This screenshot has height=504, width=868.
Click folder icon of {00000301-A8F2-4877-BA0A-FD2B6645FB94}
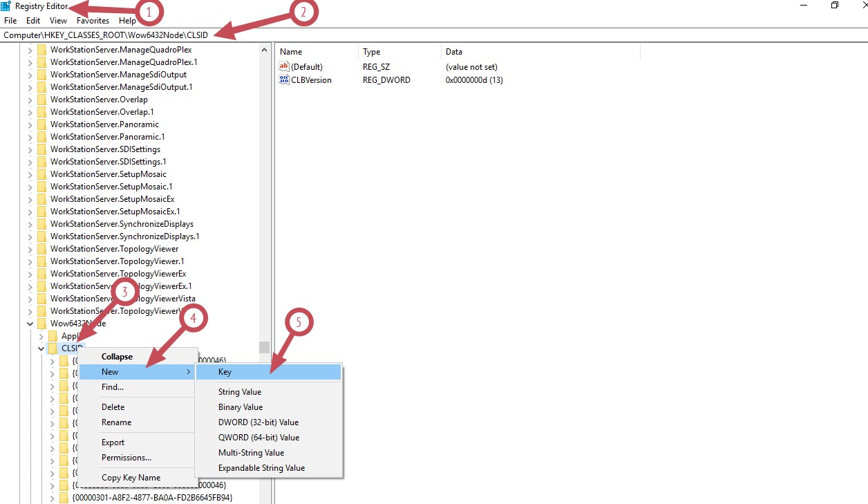[64, 498]
